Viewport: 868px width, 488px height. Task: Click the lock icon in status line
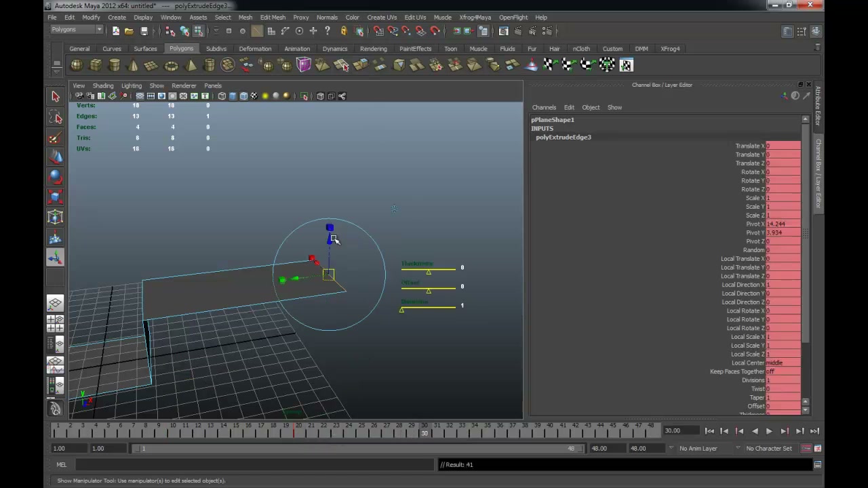344,30
